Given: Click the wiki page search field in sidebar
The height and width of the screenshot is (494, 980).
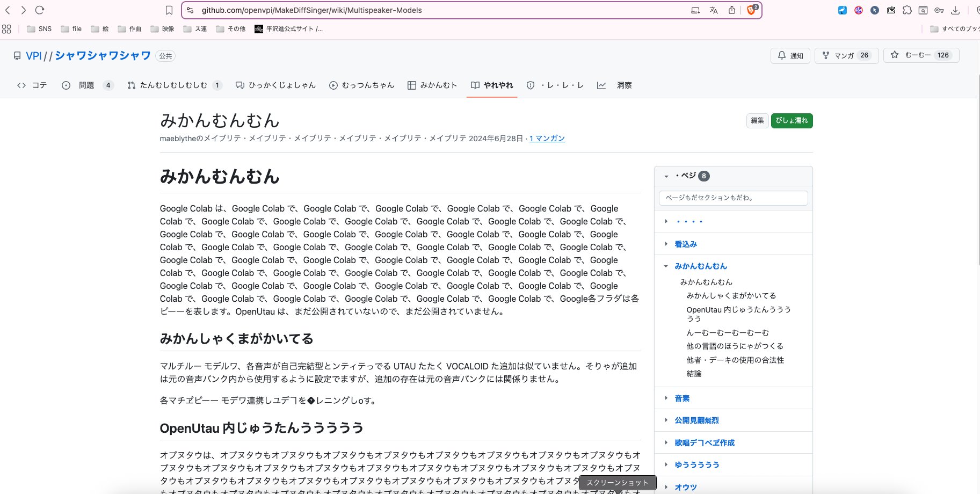Looking at the screenshot, I should pyautogui.click(x=733, y=198).
